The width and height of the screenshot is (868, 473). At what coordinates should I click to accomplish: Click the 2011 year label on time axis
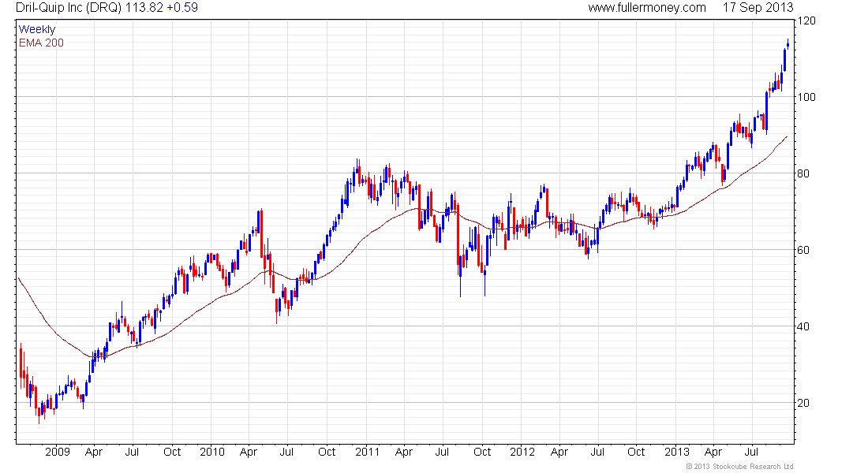(x=367, y=452)
